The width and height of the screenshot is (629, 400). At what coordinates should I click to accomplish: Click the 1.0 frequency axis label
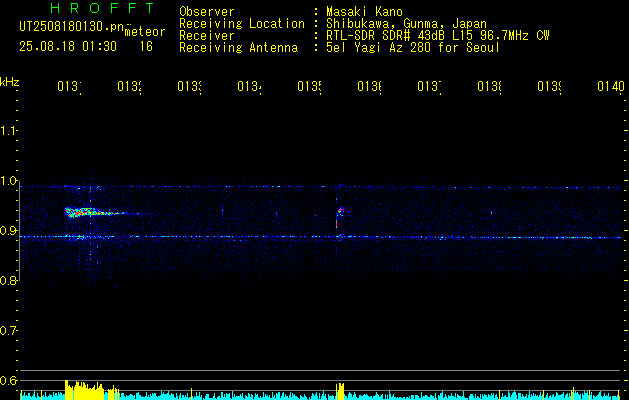click(8, 181)
